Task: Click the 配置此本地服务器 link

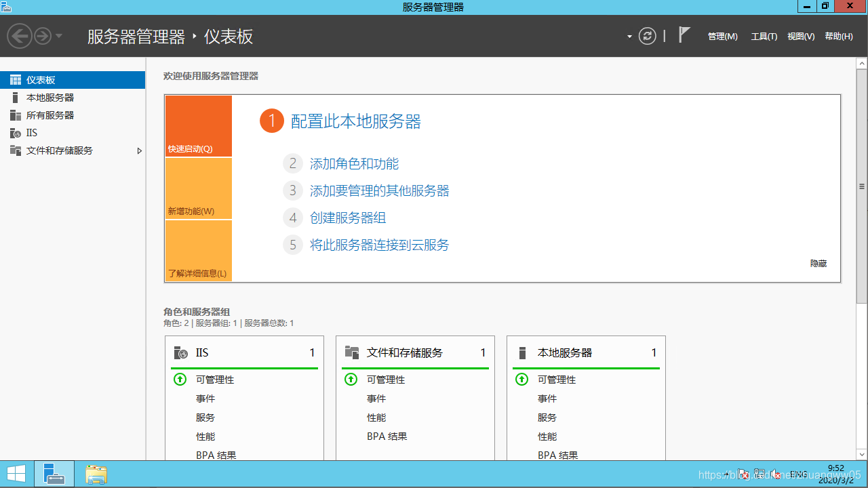Action: tap(356, 121)
